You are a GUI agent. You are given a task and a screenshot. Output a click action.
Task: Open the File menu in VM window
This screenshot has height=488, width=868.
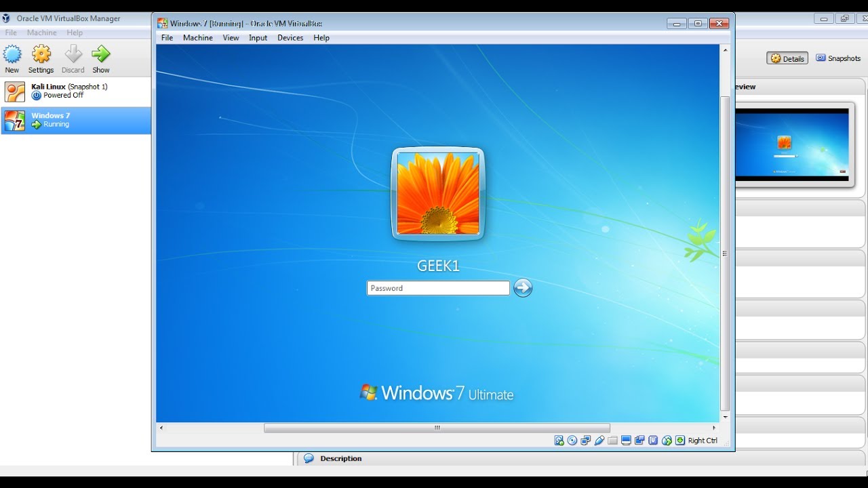pos(167,38)
